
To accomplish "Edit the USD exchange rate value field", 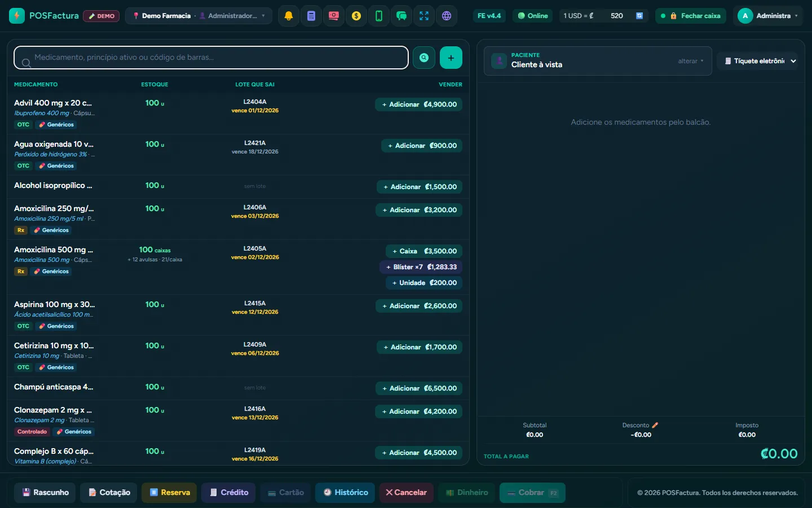I will coord(615,16).
